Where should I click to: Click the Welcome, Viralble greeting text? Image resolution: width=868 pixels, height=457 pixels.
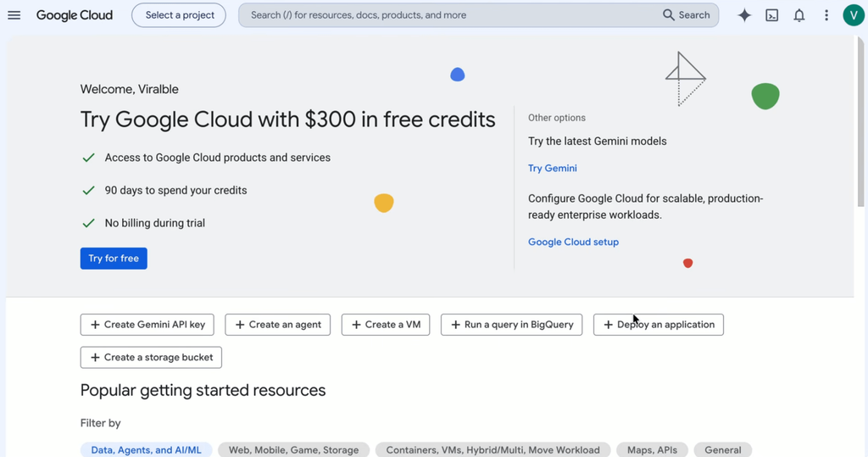[x=129, y=89]
